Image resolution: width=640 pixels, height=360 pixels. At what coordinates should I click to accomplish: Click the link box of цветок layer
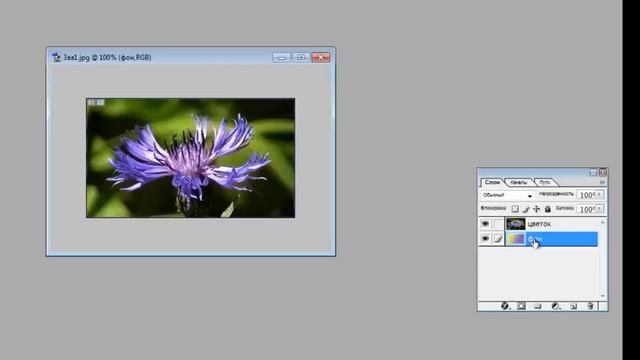(x=498, y=224)
